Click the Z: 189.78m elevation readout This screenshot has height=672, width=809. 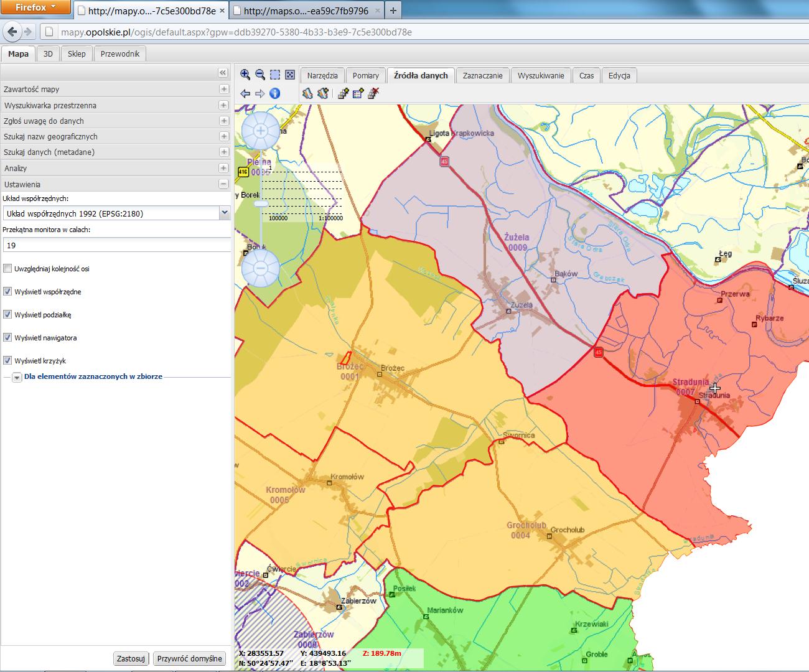click(381, 653)
